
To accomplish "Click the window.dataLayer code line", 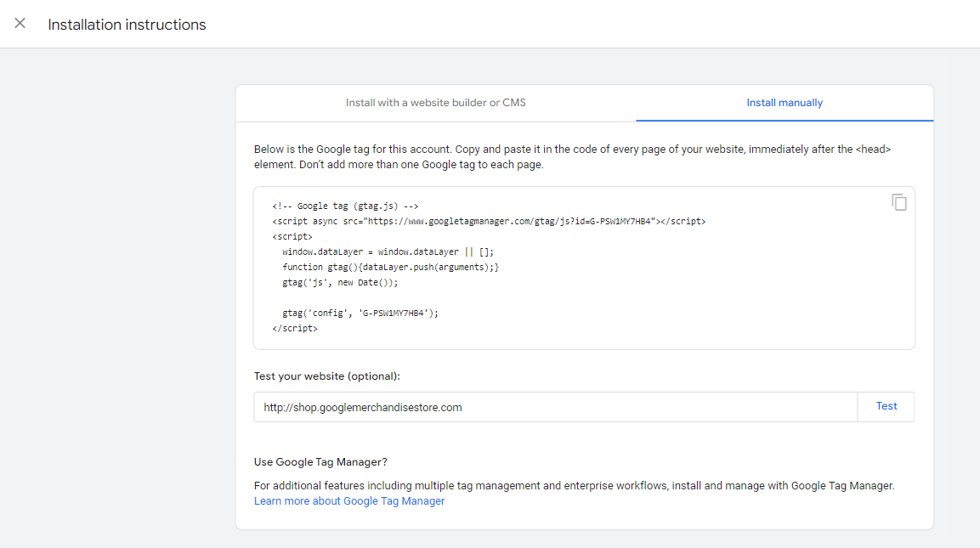I will 388,251.
